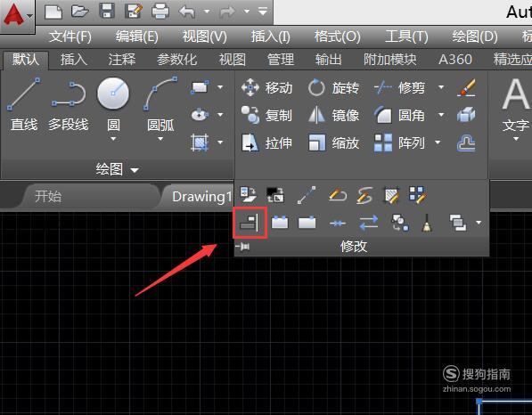Select the 直线 line tool

(24, 104)
